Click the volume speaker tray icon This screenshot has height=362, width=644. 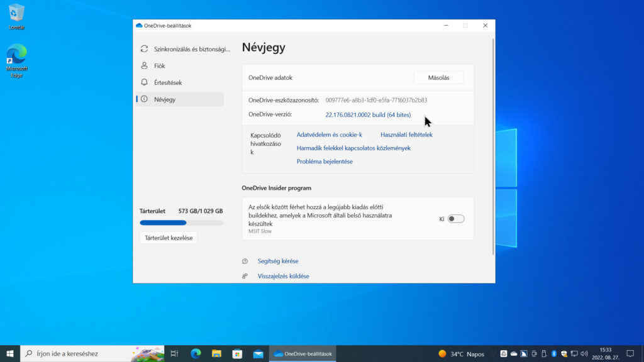point(584,353)
